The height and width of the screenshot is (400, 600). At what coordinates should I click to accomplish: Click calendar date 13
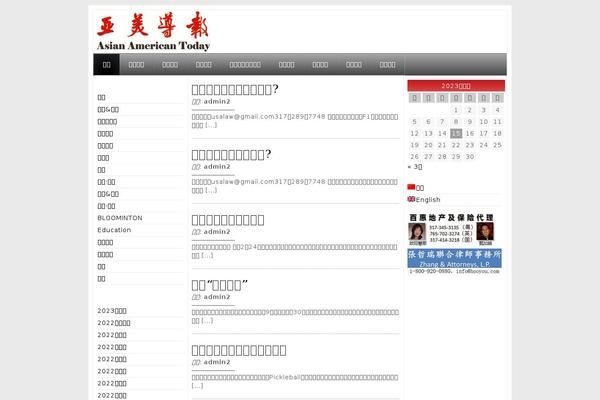point(428,133)
